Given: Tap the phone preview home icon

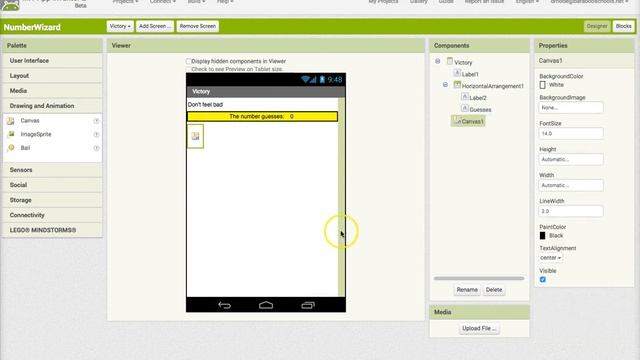Looking at the screenshot, I should pyautogui.click(x=266, y=305).
